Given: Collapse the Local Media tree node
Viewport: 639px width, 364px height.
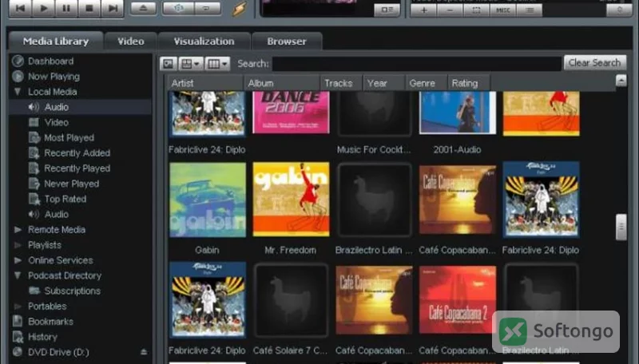Looking at the screenshot, I should tap(18, 92).
